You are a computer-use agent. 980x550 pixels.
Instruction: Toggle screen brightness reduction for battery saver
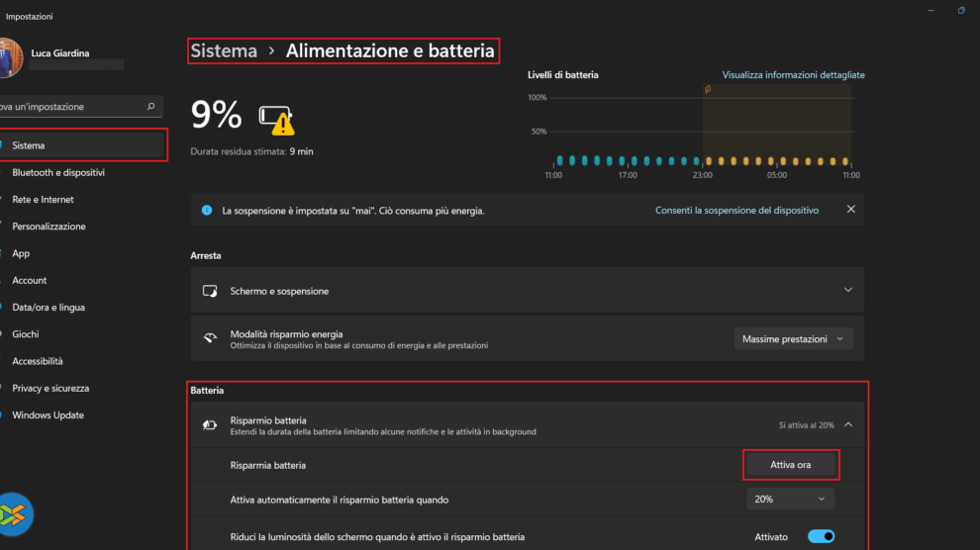821,536
